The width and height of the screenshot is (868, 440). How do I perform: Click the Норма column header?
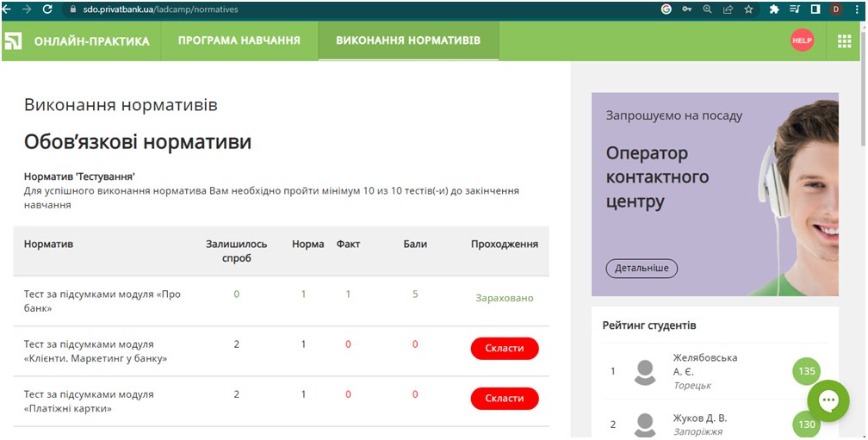tap(307, 244)
